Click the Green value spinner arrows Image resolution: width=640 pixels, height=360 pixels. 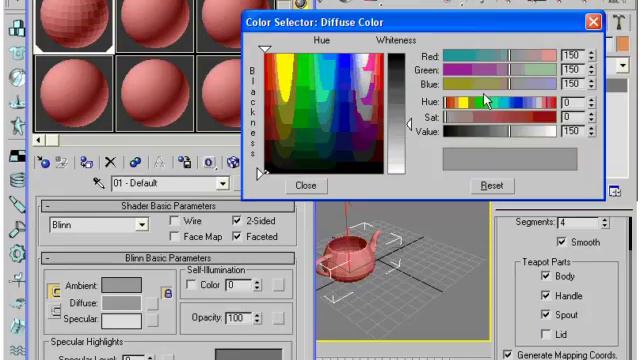tap(592, 70)
